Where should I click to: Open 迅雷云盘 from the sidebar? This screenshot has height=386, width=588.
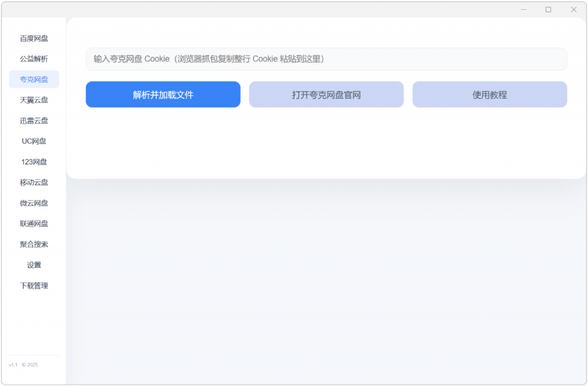34,120
